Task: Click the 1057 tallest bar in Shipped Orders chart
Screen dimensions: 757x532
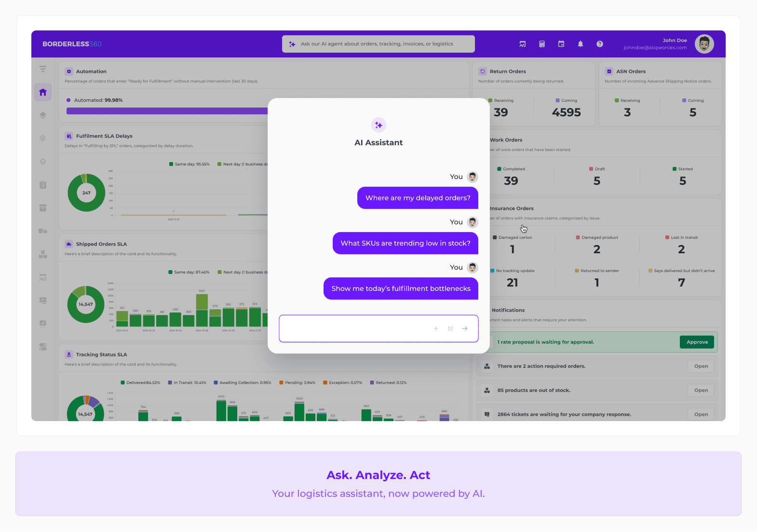Action: [202, 310]
